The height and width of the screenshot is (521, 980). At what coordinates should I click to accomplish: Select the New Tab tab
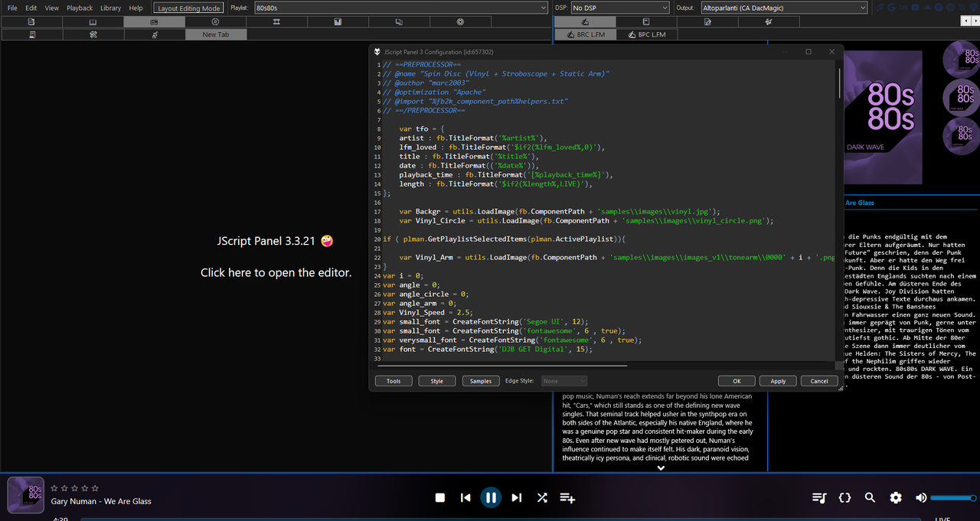pyautogui.click(x=215, y=34)
